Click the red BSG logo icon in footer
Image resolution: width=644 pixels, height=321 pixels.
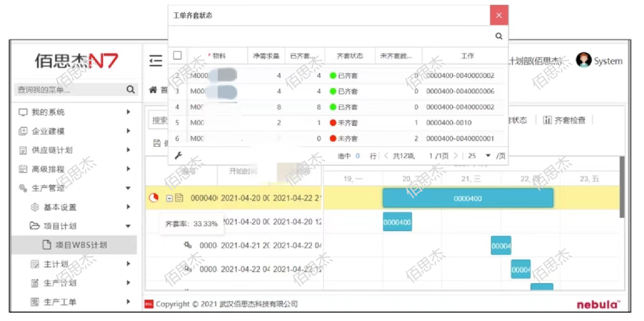click(148, 304)
